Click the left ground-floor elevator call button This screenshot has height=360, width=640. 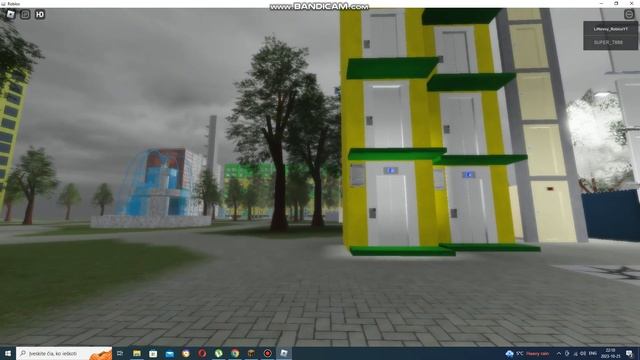372,213
